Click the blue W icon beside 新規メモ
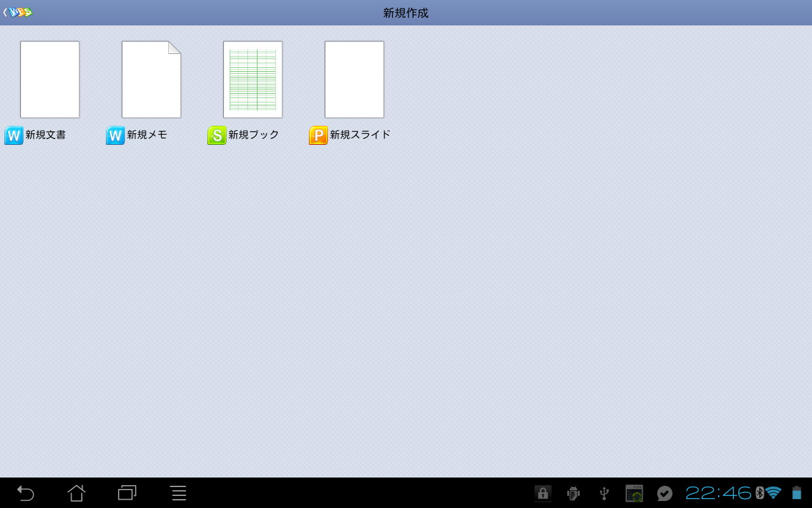 (115, 135)
